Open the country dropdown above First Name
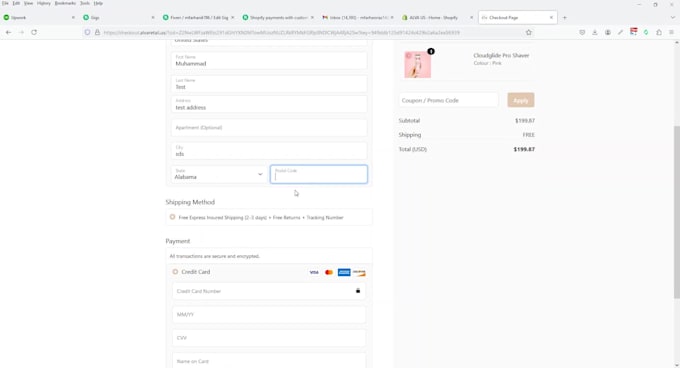Viewport: 680px width, 368px height. click(269, 42)
